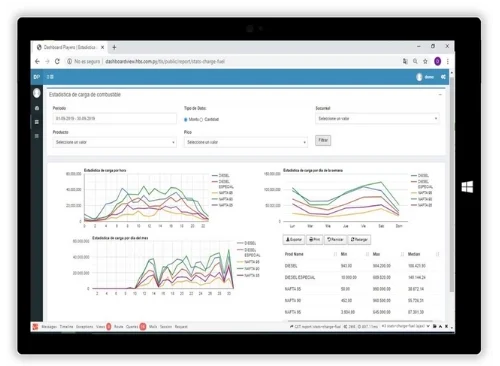Image resolution: width=500 pixels, height=366 pixels.
Task: Click the browser reload icon
Action: point(57,61)
